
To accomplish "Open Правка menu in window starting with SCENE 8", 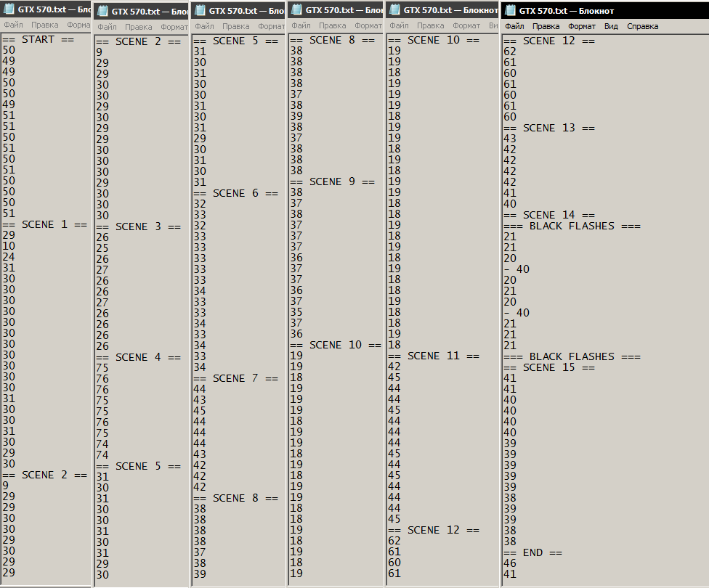I will click(333, 25).
